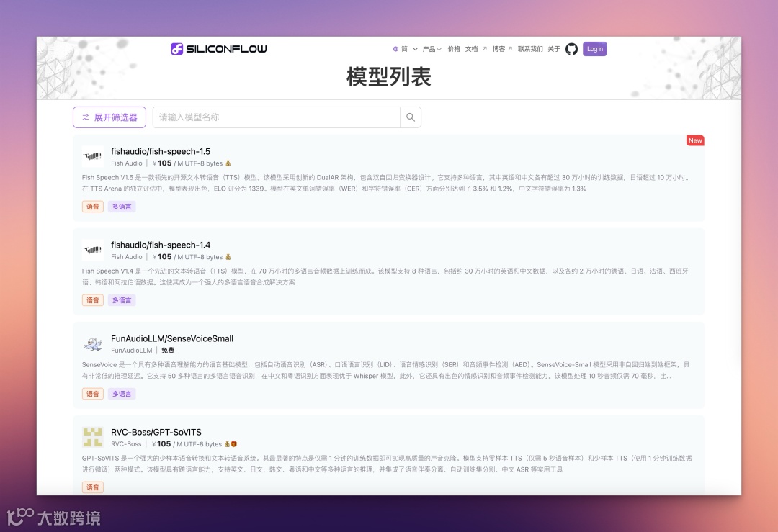Expand the 简 language dropdown

click(x=410, y=49)
